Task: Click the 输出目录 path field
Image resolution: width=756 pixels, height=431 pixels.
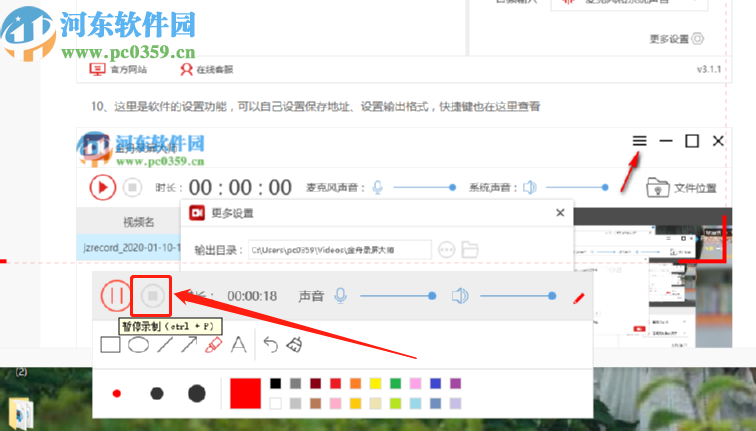Action: click(339, 250)
